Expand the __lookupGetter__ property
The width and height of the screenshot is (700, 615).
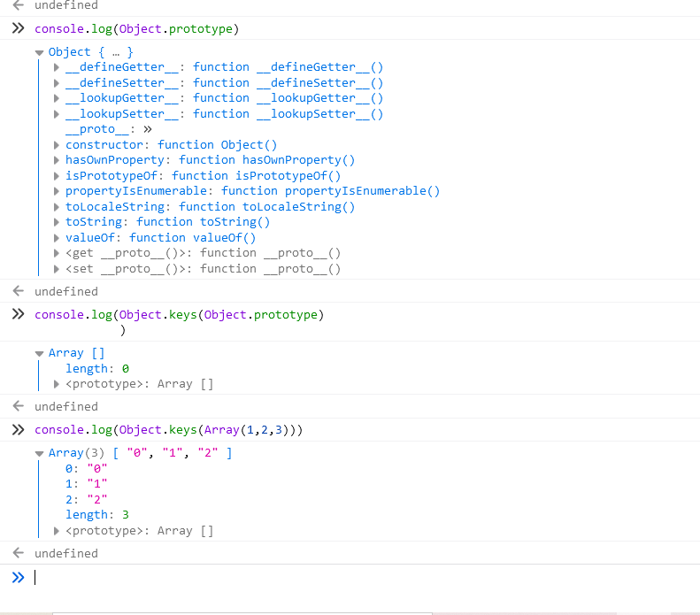pos(57,98)
